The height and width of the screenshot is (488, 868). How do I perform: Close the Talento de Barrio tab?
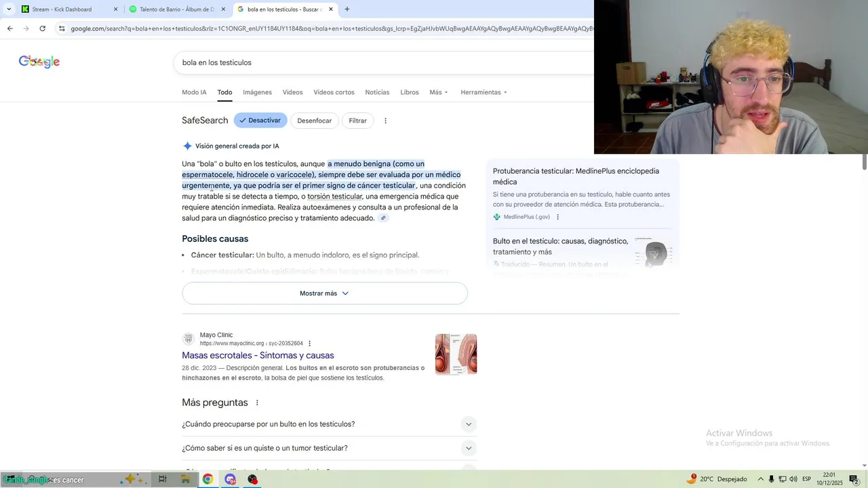223,9
